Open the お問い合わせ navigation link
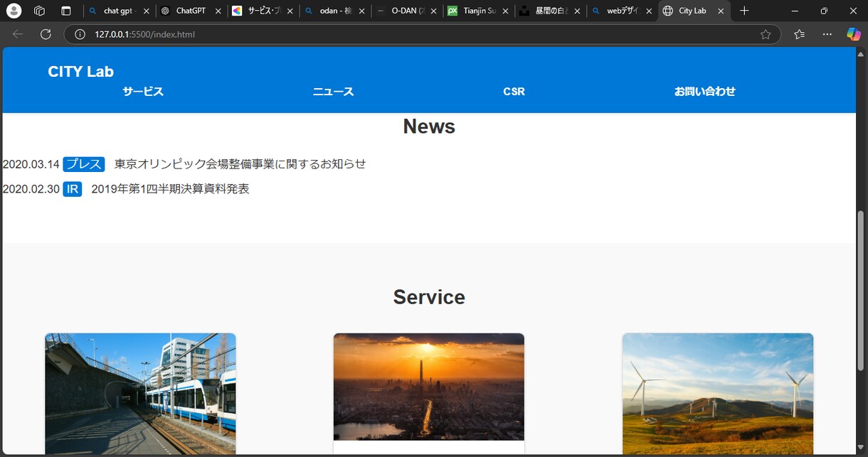Viewport: 868px width, 457px height. point(704,91)
